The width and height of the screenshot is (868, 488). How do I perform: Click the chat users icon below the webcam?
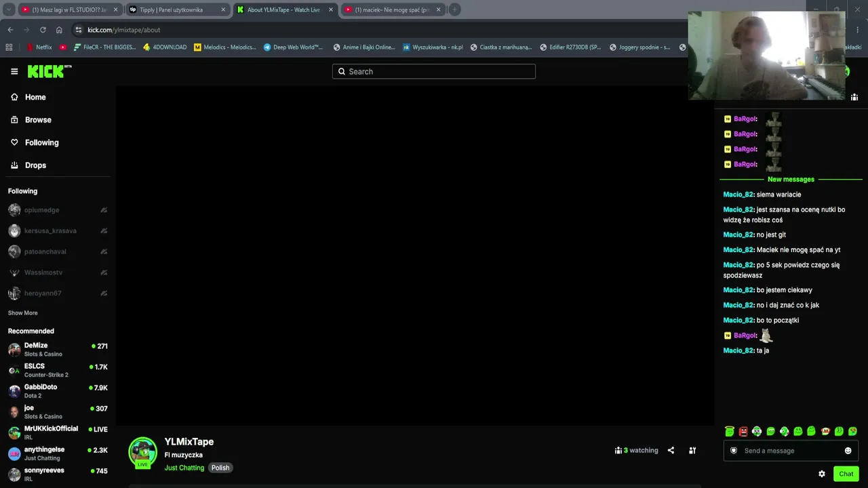854,97
